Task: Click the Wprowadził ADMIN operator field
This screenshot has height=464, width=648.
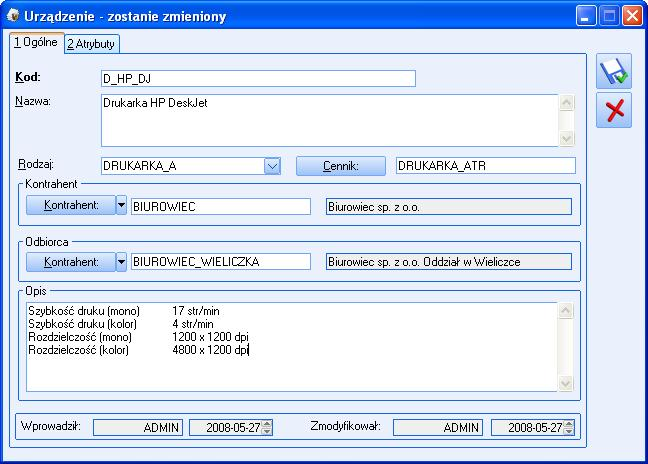Action: (x=138, y=427)
